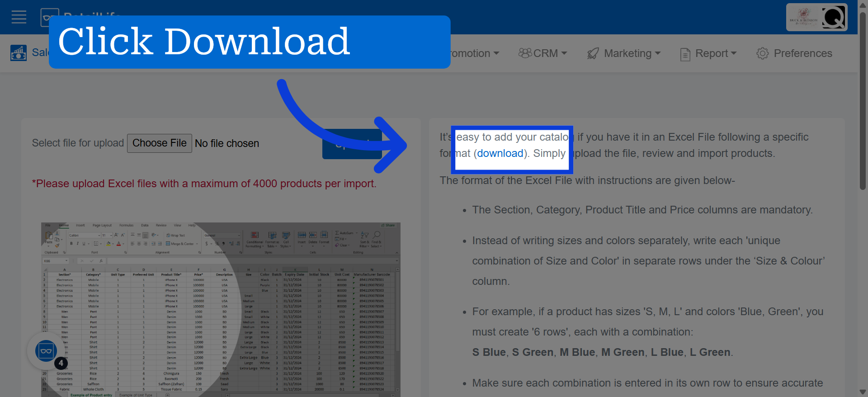Open the Marketing dropdown menu
The width and height of the screenshot is (868, 397).
(624, 53)
